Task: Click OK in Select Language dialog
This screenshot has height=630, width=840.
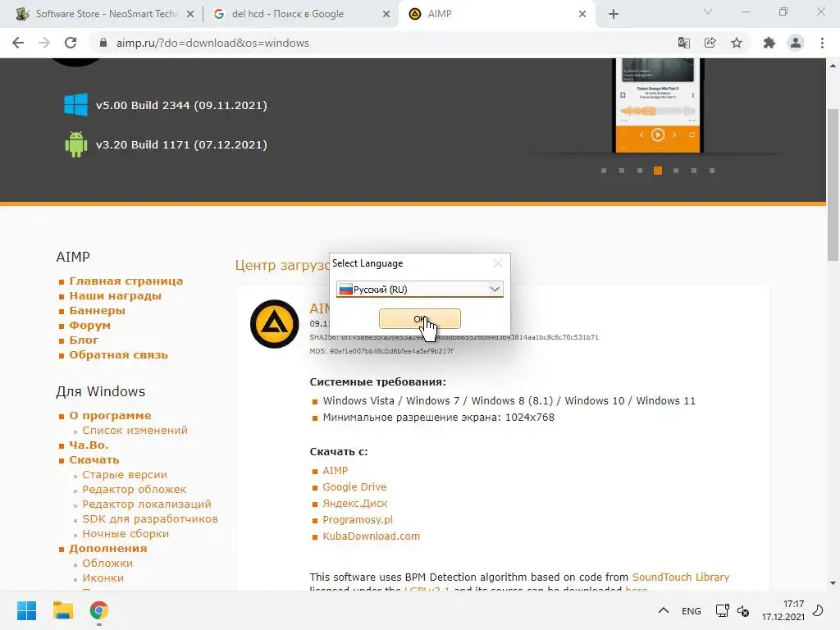Action: point(419,319)
